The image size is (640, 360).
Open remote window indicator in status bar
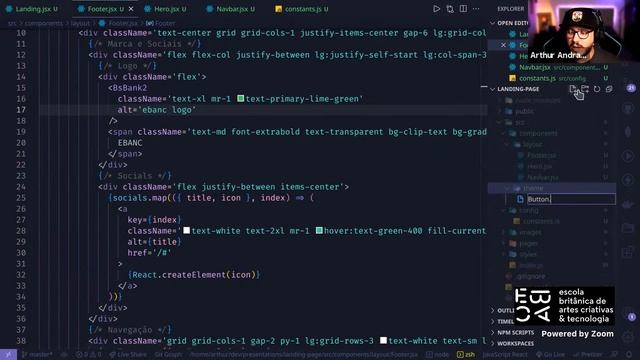coord(8,354)
